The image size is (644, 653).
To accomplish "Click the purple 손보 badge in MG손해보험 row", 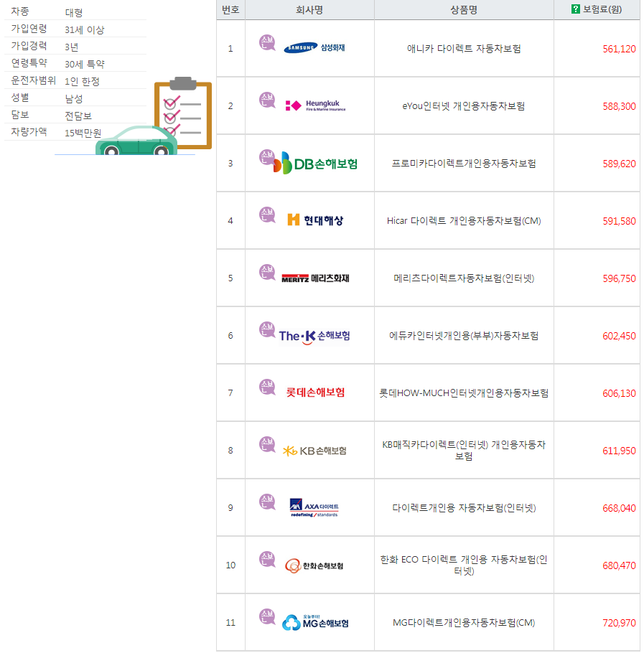I will (x=267, y=617).
